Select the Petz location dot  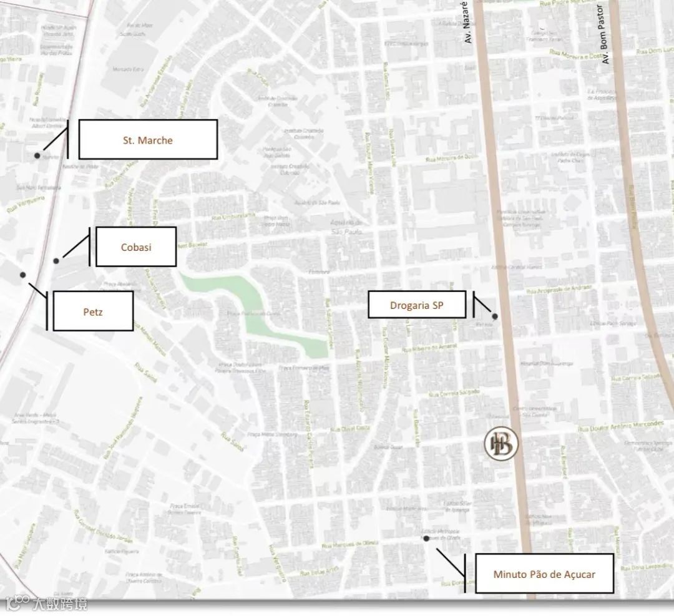tap(23, 275)
